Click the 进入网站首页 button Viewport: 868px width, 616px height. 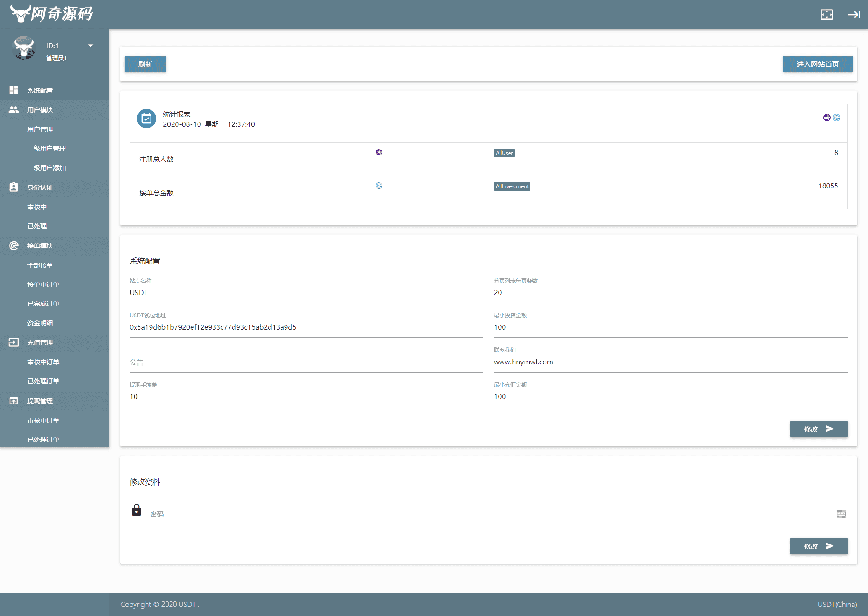point(817,64)
